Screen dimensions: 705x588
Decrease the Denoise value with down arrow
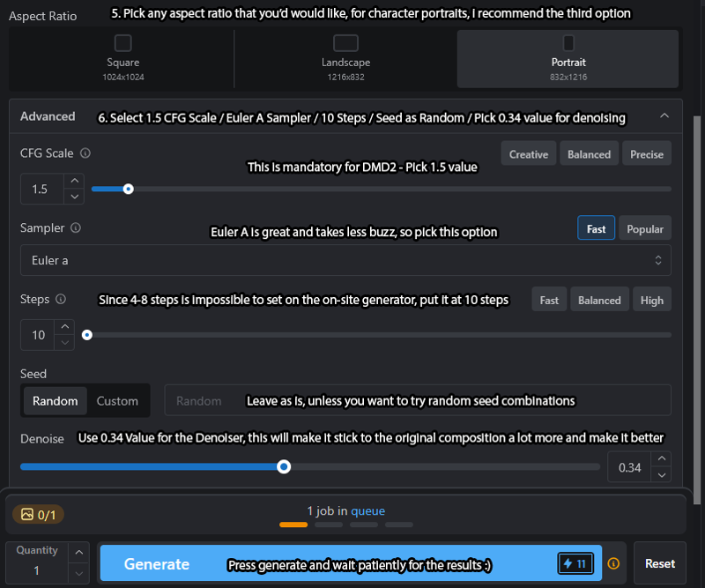(x=662, y=474)
